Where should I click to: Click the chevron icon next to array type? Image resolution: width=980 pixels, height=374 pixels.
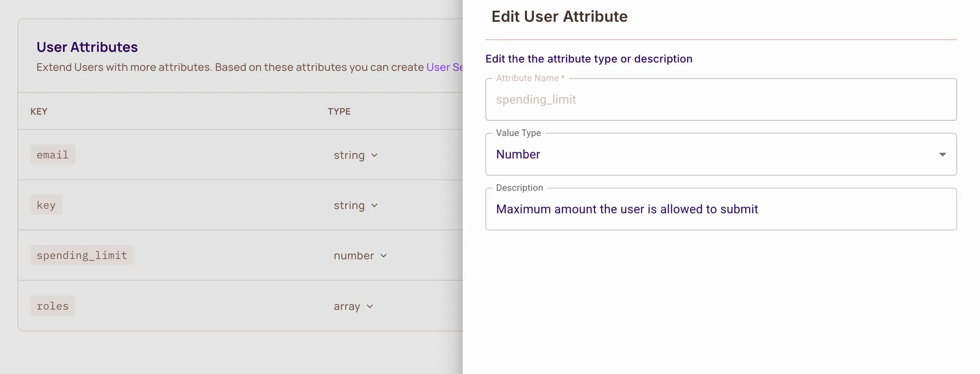(369, 306)
